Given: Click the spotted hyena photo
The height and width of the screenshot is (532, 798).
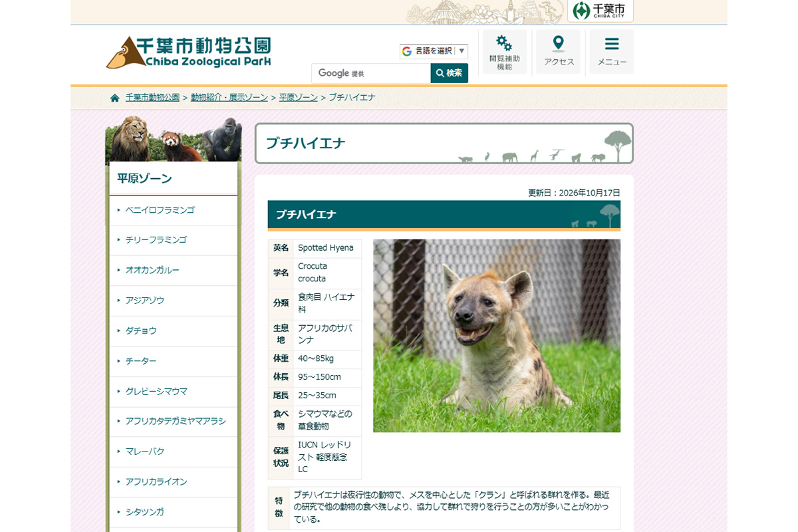Looking at the screenshot, I should coord(497,336).
